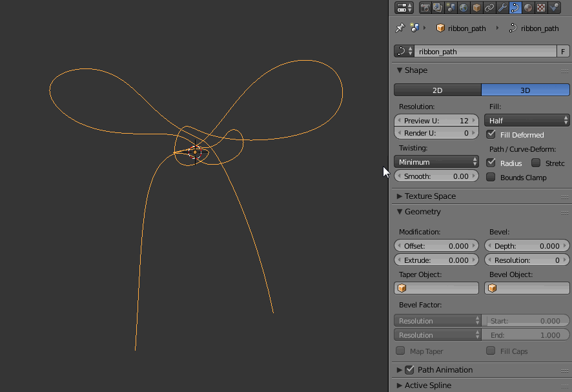This screenshot has height=392, width=572.
Task: Open the Curve data properties tab
Action: coord(515,8)
